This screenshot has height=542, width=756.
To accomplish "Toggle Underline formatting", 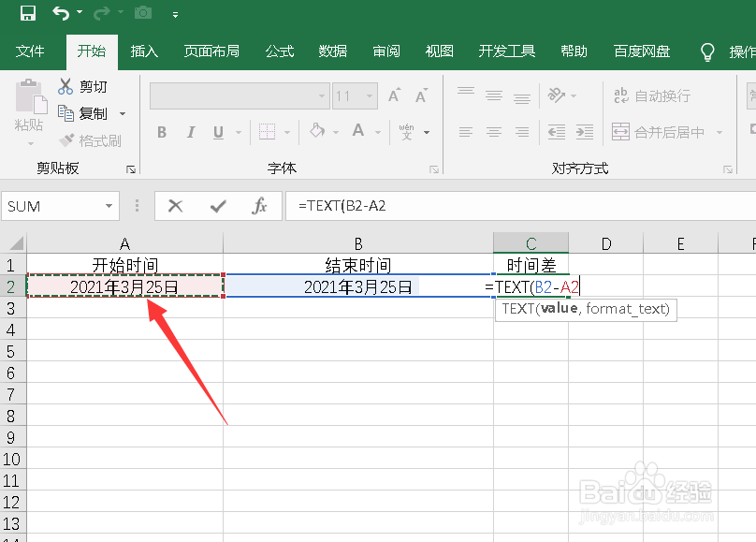I will click(218, 132).
